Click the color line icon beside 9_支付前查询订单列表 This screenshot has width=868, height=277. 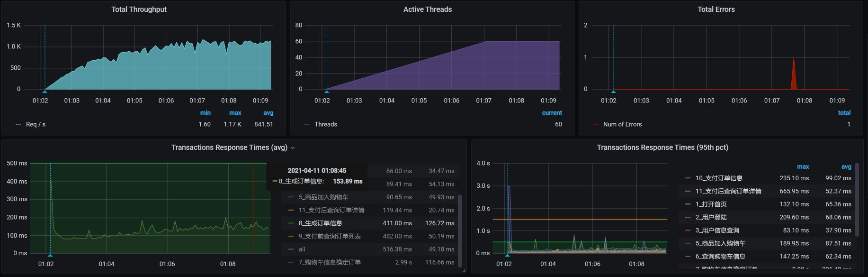tap(291, 236)
